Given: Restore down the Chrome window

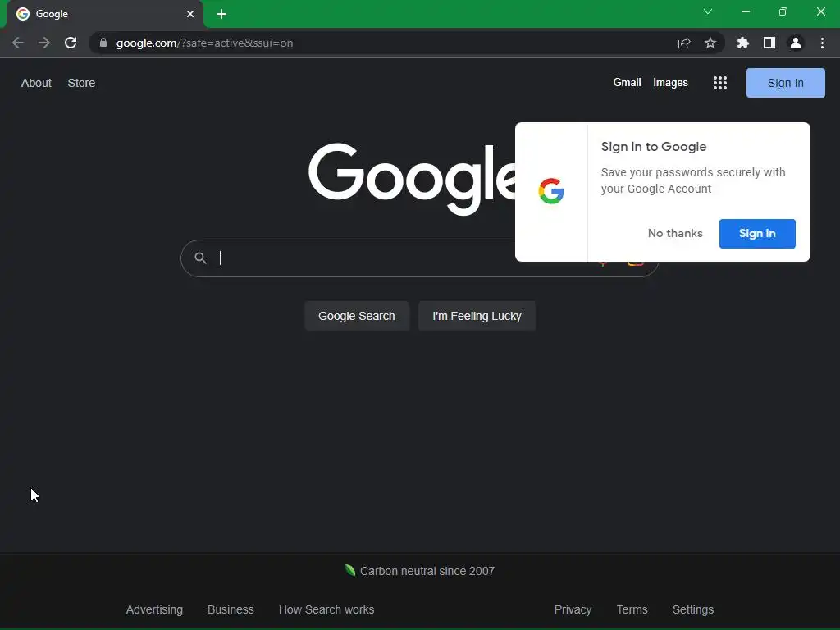Looking at the screenshot, I should click(x=783, y=11).
